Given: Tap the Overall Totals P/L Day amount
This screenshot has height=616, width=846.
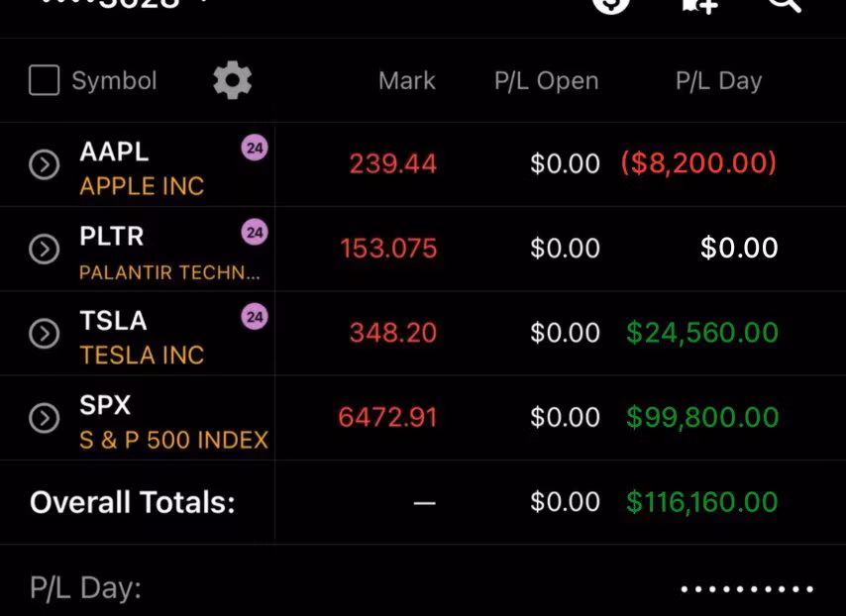Looking at the screenshot, I should pyautogui.click(x=701, y=502).
